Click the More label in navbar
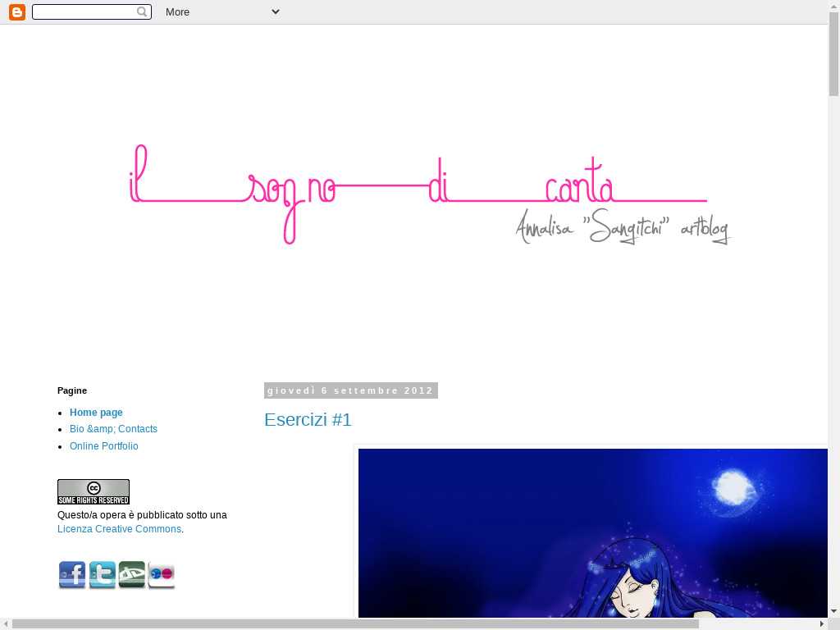Screen dimensions: 840x630 177,11
